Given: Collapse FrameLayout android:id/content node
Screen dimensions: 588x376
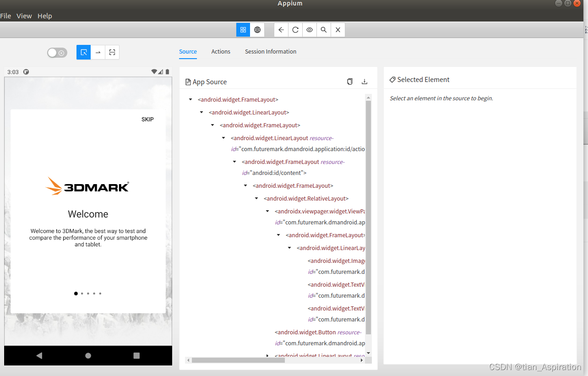Looking at the screenshot, I should (234, 162).
